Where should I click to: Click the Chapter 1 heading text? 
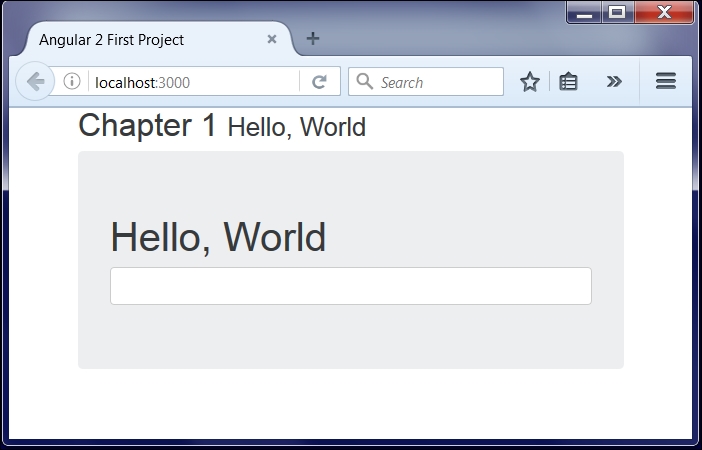pos(147,125)
